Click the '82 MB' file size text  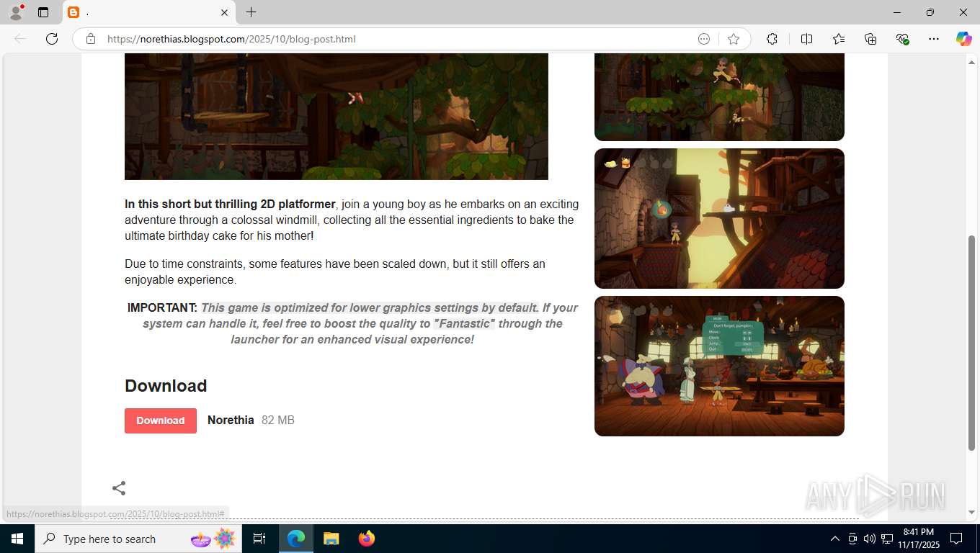278,420
